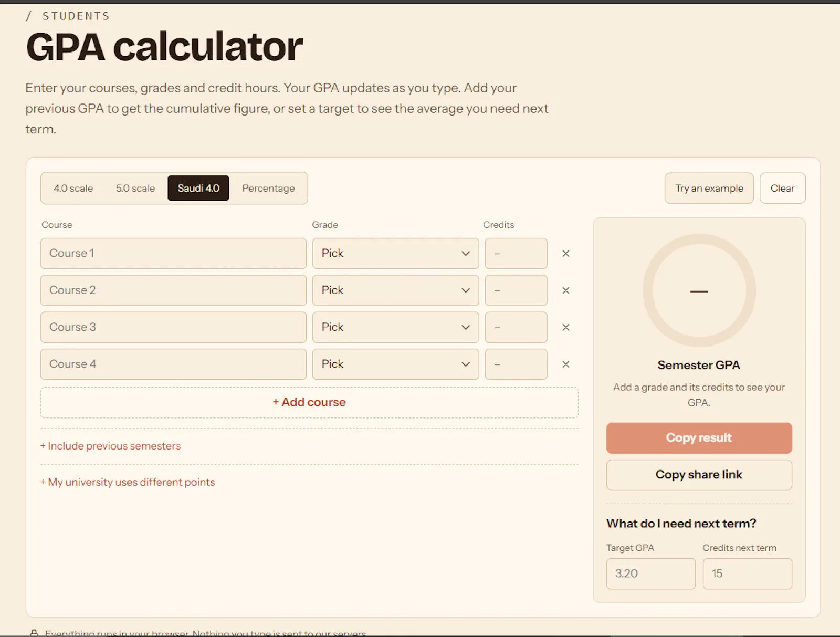Image resolution: width=840 pixels, height=637 pixels.
Task: Add a new course row
Action: [309, 402]
